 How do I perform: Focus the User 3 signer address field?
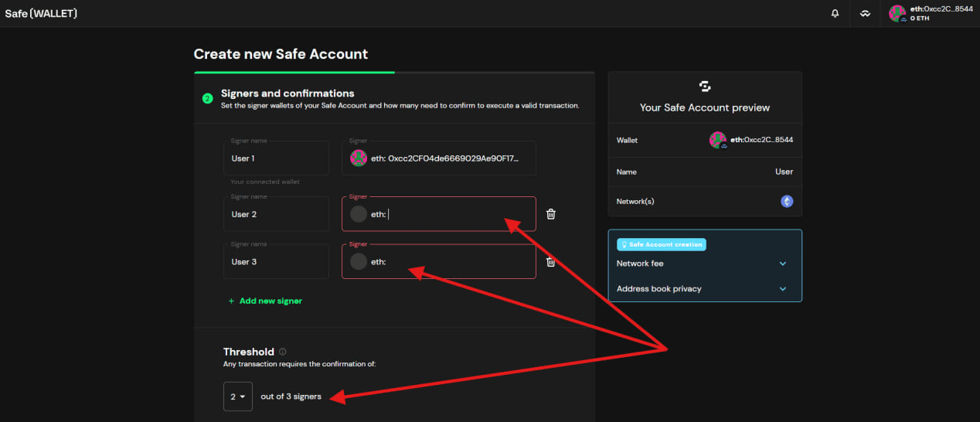[x=438, y=261]
